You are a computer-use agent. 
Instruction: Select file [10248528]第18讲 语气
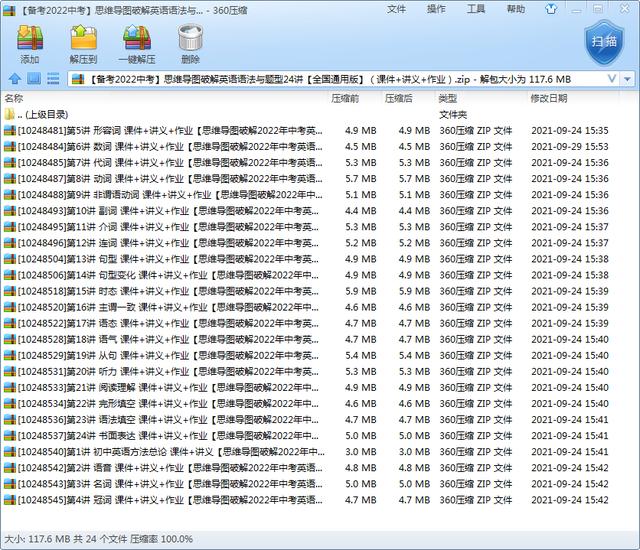coord(168,339)
